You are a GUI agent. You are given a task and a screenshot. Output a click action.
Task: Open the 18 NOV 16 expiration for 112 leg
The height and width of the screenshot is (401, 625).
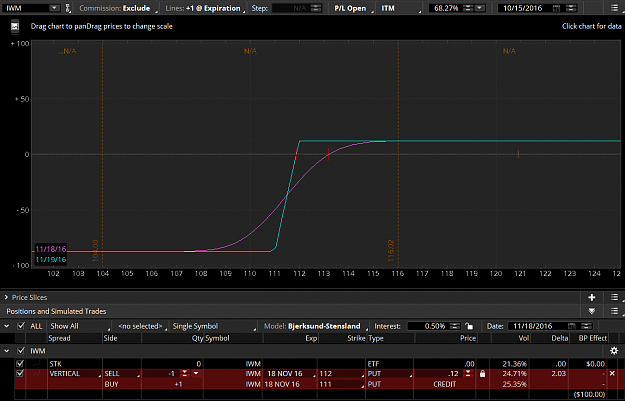(x=289, y=374)
